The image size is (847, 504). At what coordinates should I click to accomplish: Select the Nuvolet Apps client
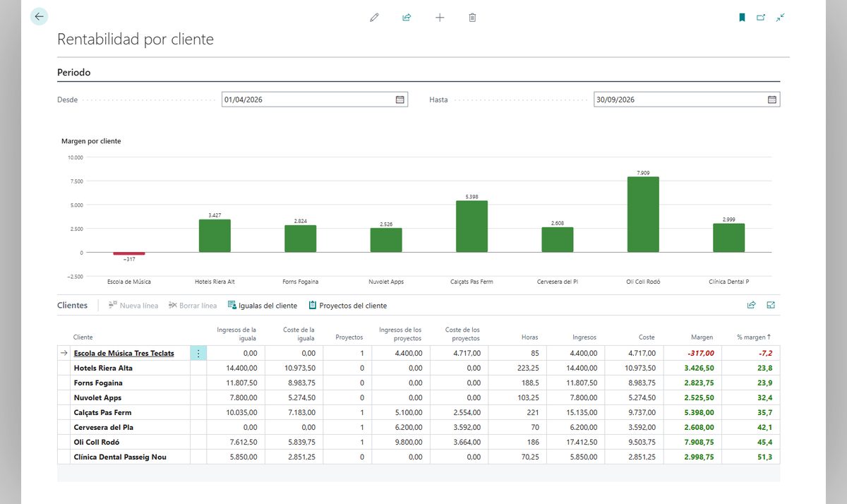pos(97,397)
